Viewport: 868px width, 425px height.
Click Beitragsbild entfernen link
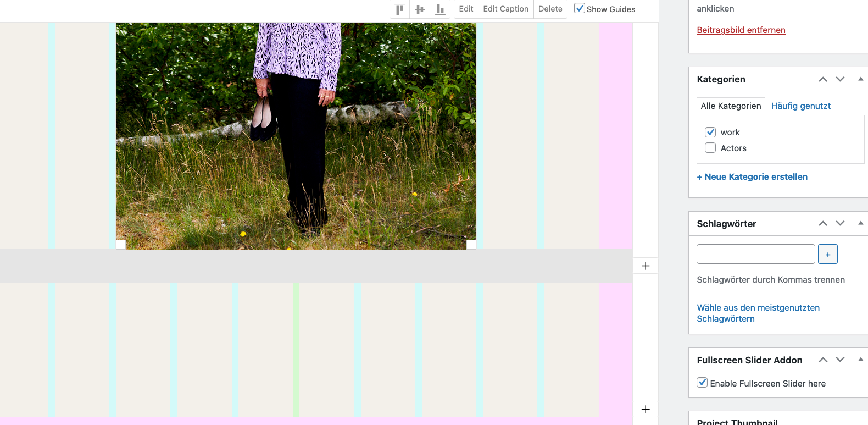pos(741,30)
